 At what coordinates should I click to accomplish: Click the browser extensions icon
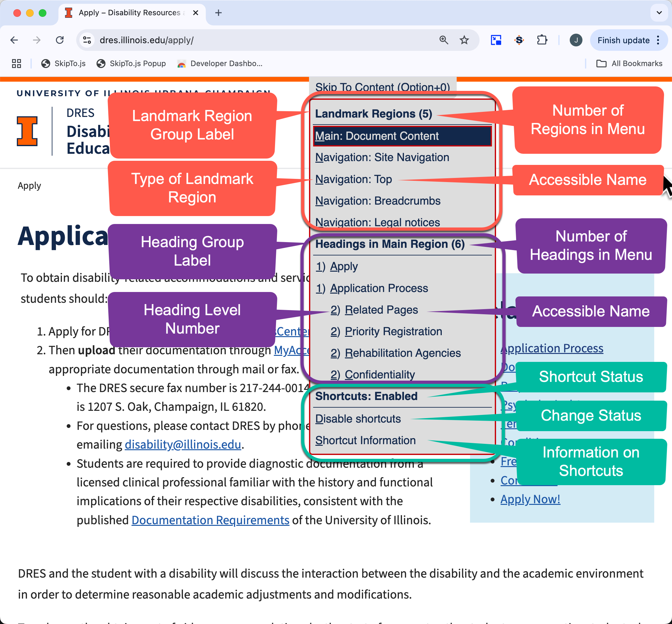pyautogui.click(x=542, y=39)
